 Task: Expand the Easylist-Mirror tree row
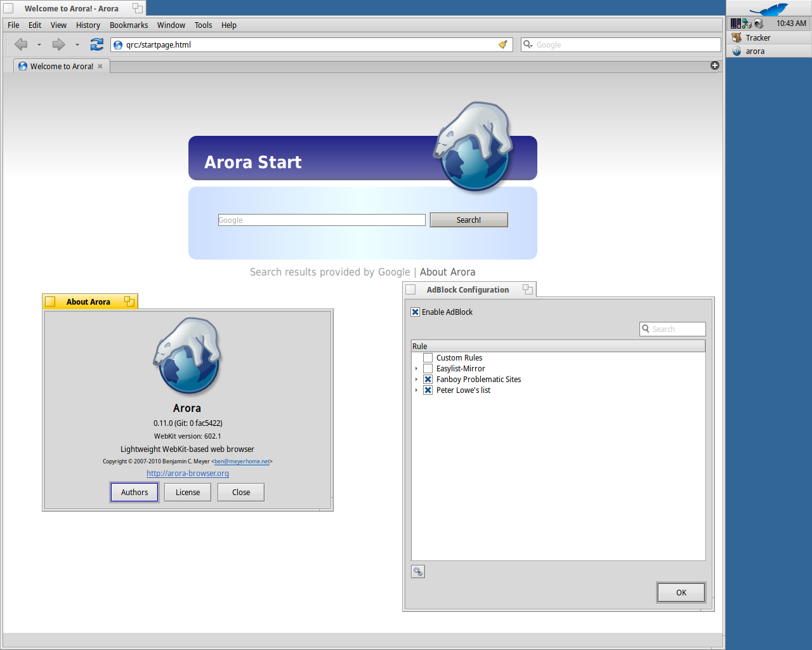click(x=416, y=369)
